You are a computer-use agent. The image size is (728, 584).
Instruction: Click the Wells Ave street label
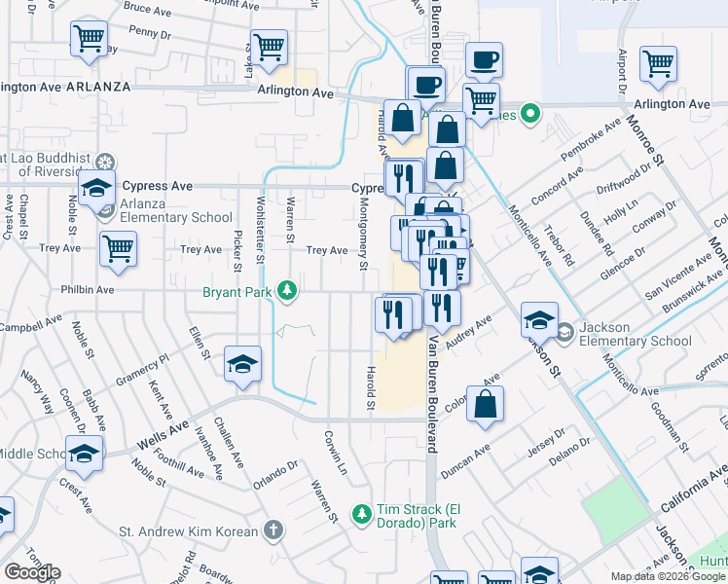pos(163,435)
